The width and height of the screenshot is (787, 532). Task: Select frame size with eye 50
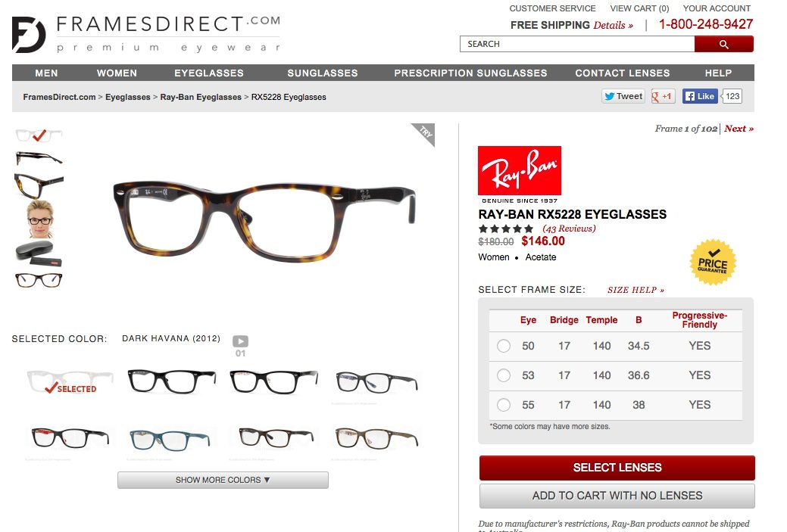504,346
